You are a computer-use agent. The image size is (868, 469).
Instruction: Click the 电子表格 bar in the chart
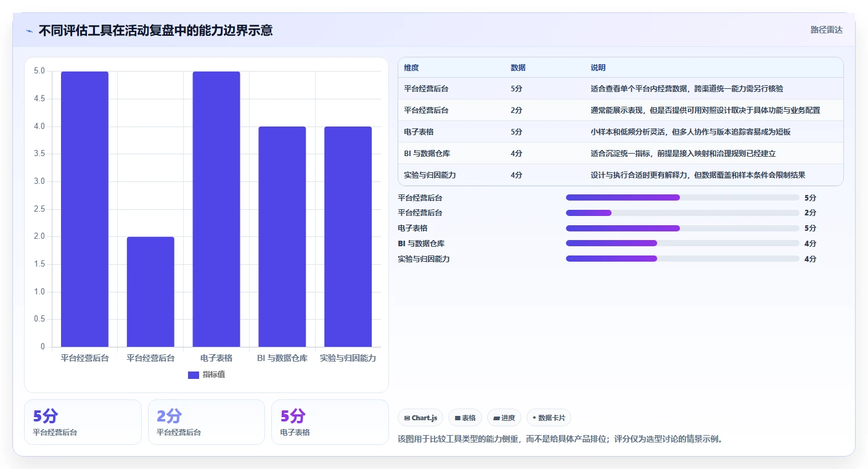click(216, 209)
